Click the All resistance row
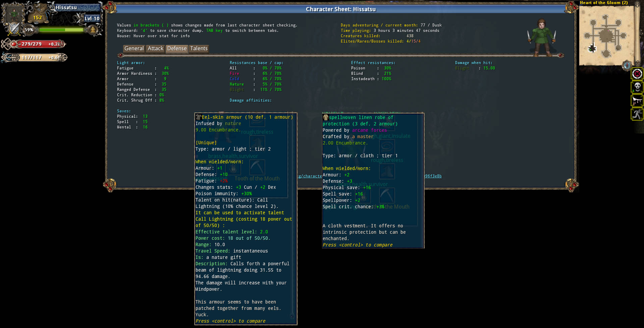644x328 pixels. [x=256, y=68]
